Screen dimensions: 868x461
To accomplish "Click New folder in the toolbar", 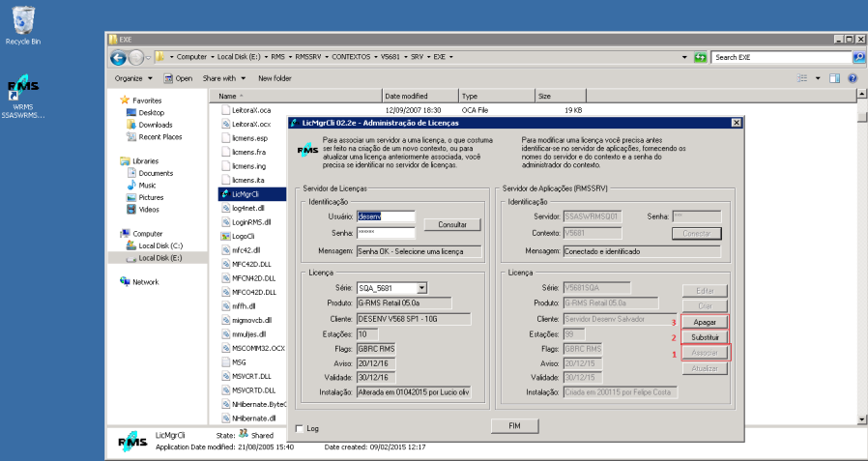I will 275,78.
